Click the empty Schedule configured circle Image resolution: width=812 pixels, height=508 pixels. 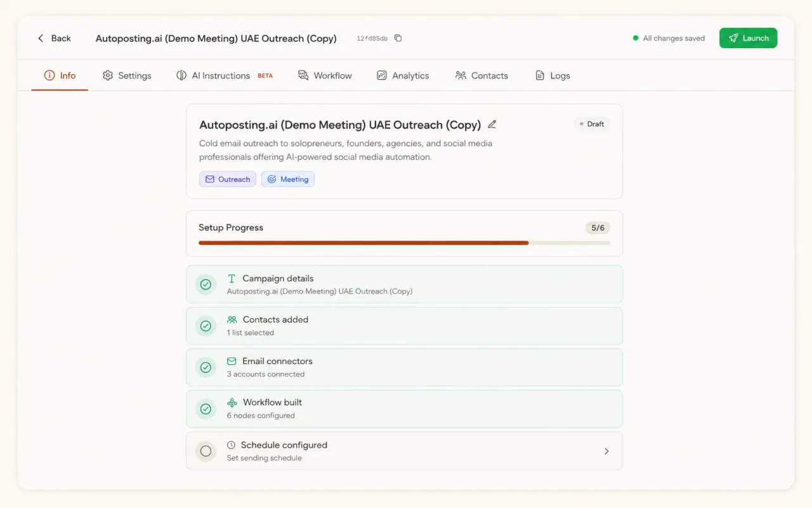coord(206,452)
